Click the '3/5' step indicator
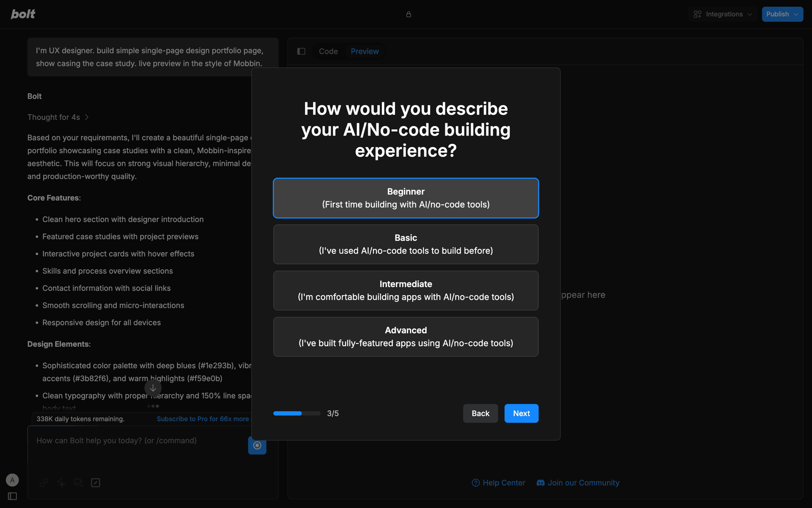This screenshot has width=812, height=508. [333, 413]
